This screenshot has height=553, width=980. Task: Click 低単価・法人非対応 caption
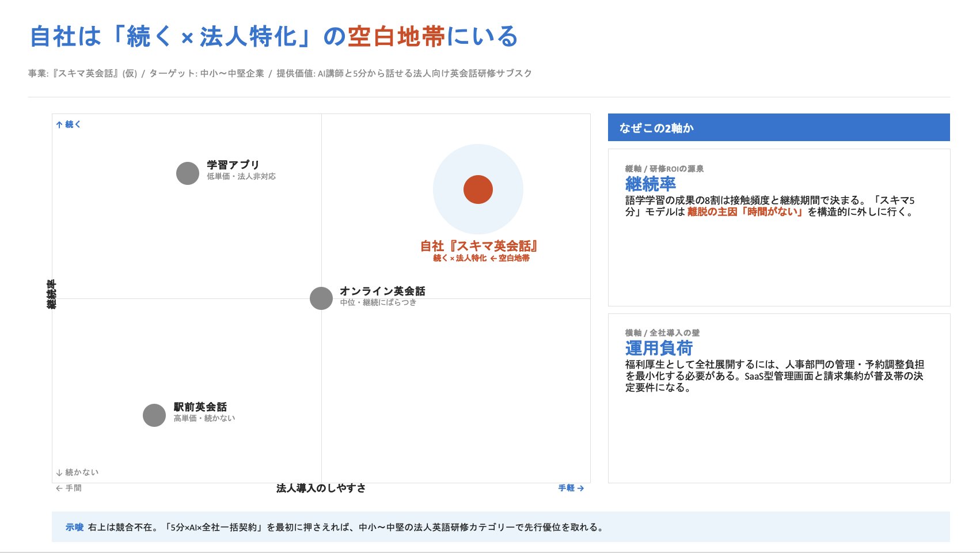coord(241,176)
